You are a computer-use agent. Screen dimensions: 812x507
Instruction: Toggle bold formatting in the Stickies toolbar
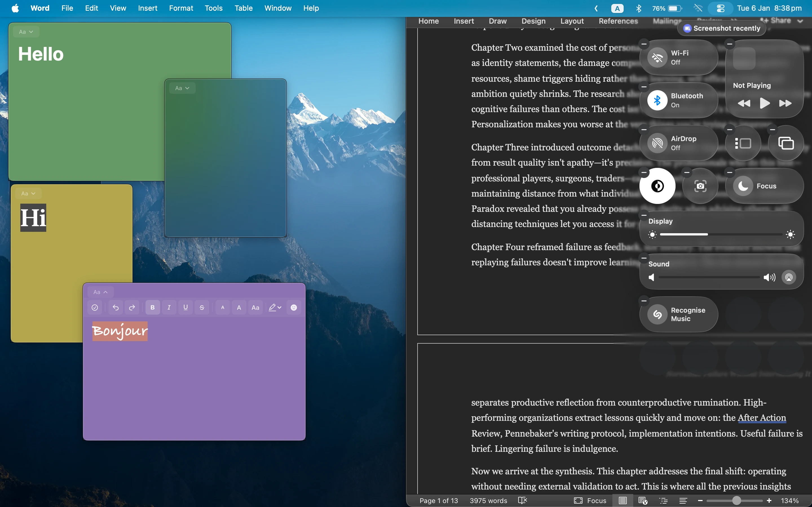pos(153,307)
